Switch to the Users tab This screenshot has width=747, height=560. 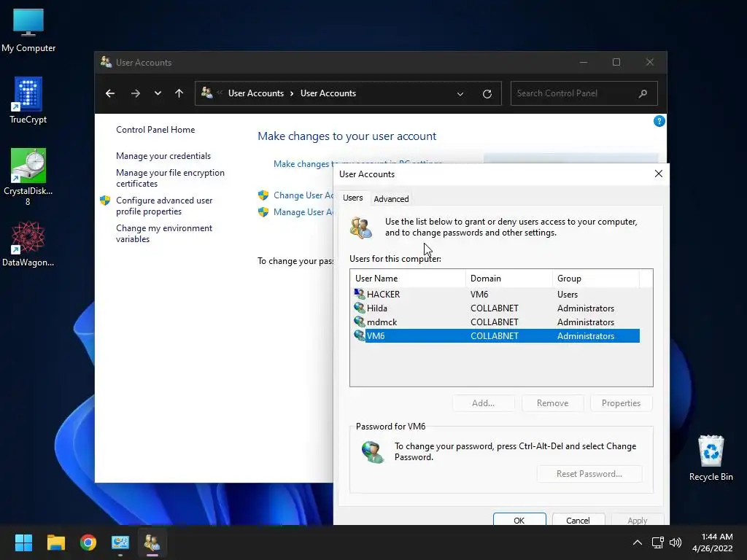pos(352,198)
